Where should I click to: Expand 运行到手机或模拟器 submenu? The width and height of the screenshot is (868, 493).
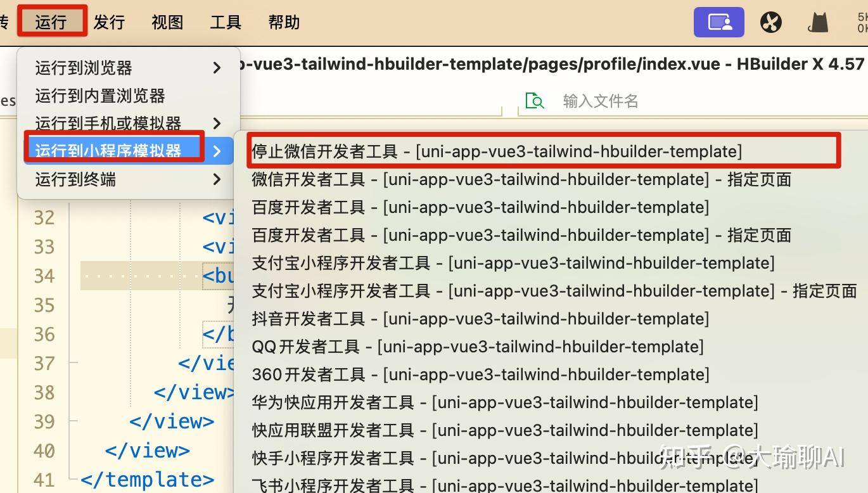tap(129, 123)
